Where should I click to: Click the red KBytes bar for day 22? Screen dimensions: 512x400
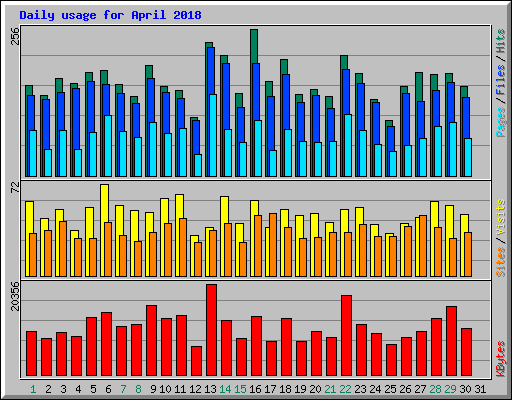point(346,335)
